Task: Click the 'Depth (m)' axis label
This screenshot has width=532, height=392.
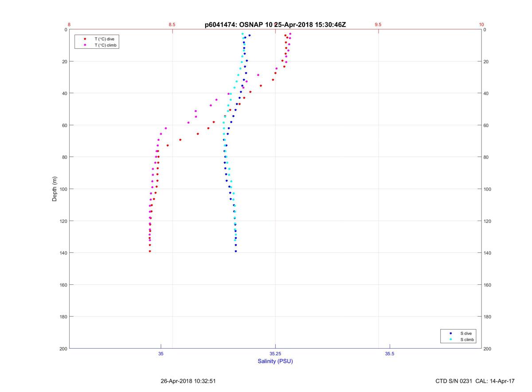Action: point(55,189)
